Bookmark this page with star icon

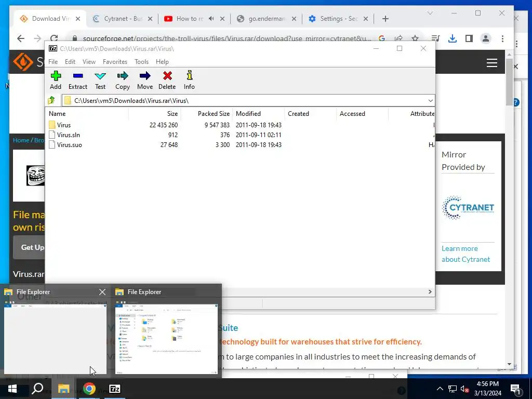coord(415,38)
